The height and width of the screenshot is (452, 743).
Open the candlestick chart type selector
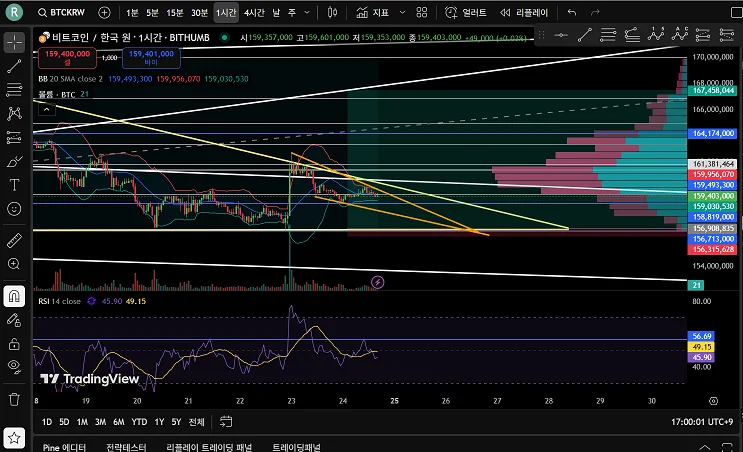pyautogui.click(x=332, y=13)
